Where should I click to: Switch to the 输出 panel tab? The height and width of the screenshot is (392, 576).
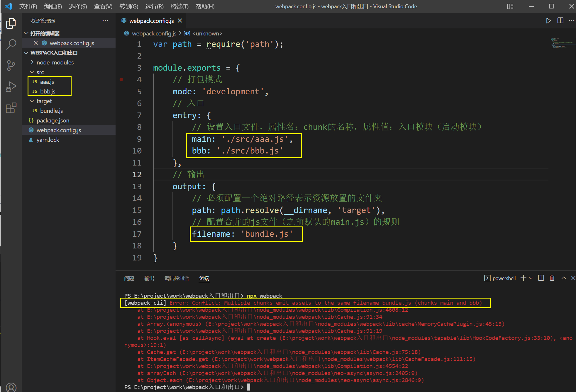pos(149,278)
